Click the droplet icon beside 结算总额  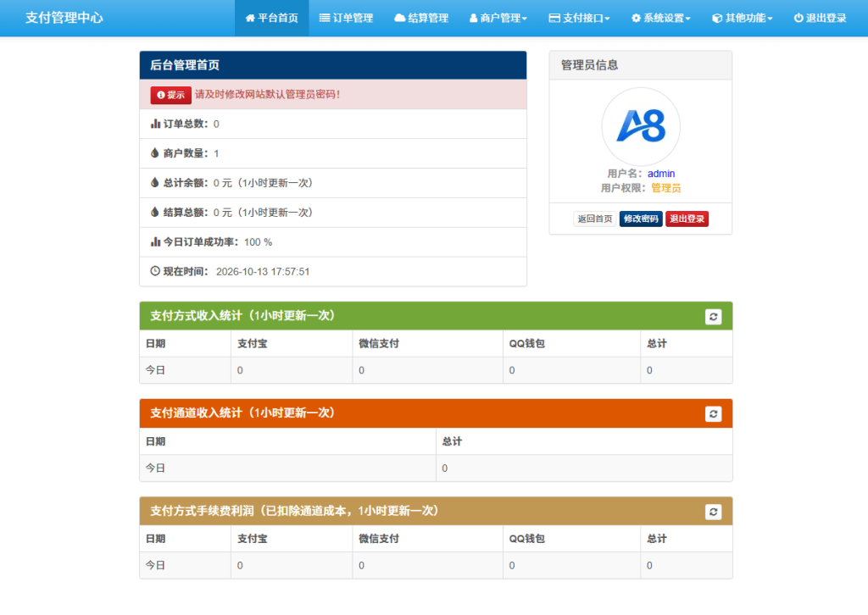coord(155,212)
